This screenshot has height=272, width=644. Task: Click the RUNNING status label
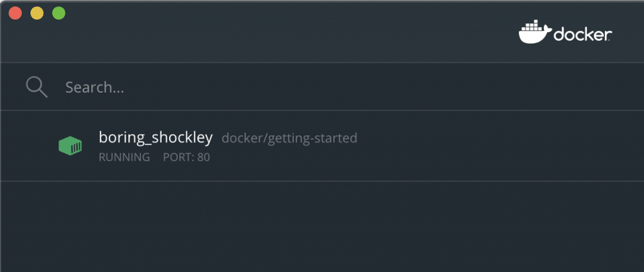(124, 157)
